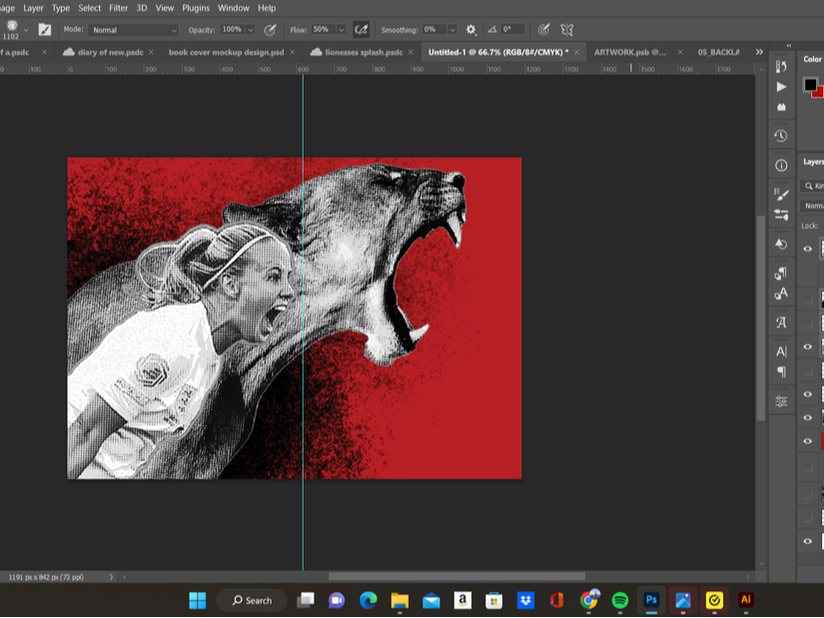Open the Character panel icon
824x618 pixels.
point(781,352)
